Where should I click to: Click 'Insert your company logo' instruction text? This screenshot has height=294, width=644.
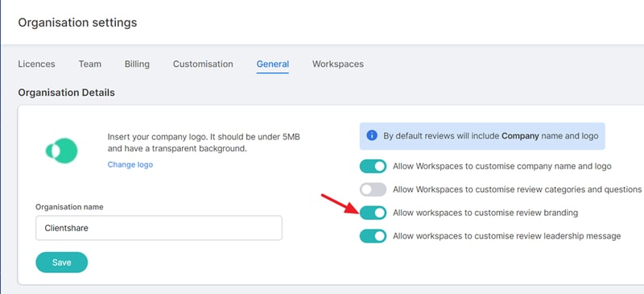(204, 143)
